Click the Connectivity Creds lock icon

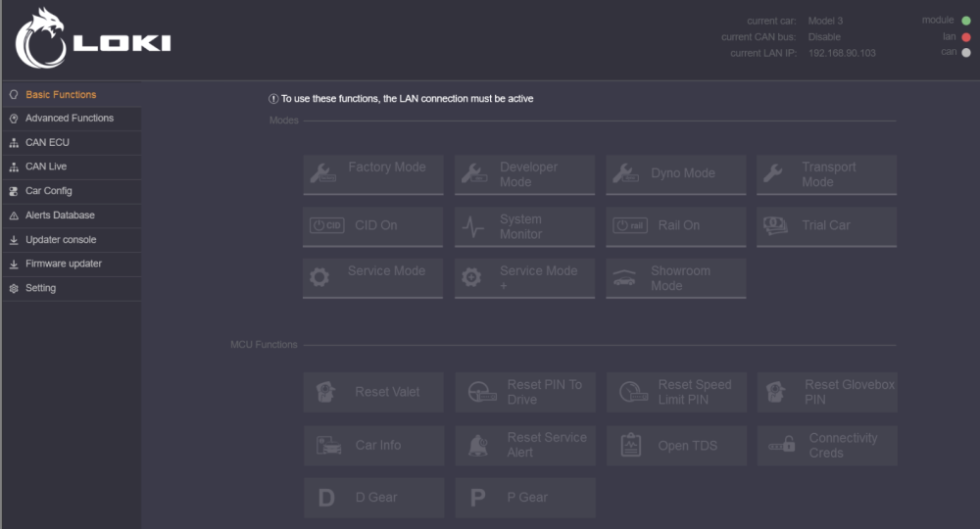pyautogui.click(x=781, y=445)
